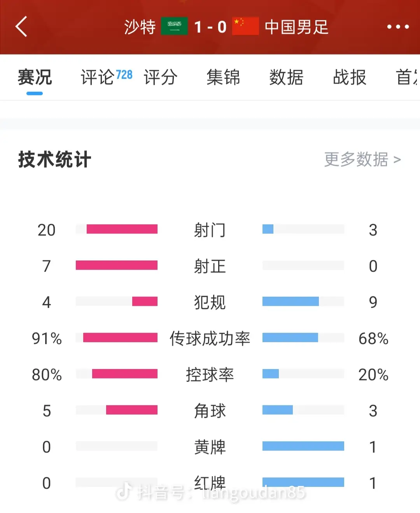Click the Saudi Arabia flag icon
Screen dimensions: 420x513
coord(175,26)
